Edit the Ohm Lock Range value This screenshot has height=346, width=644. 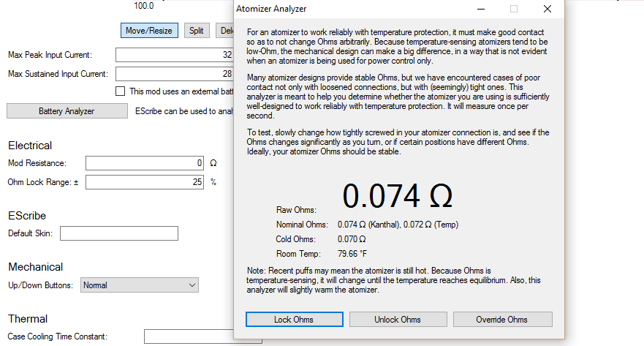pyautogui.click(x=145, y=182)
